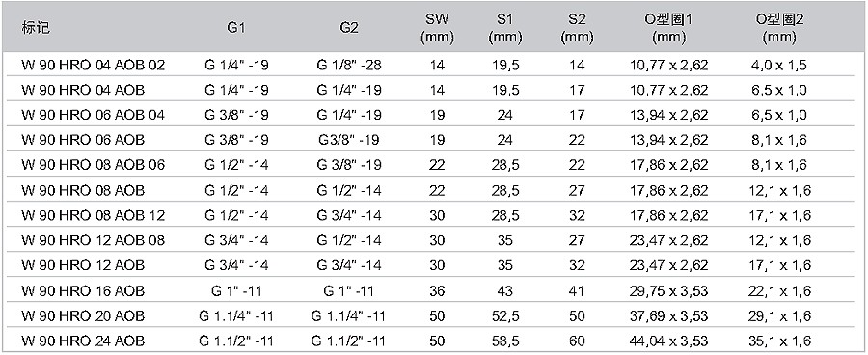Click the S2 (mm) header

577,28
